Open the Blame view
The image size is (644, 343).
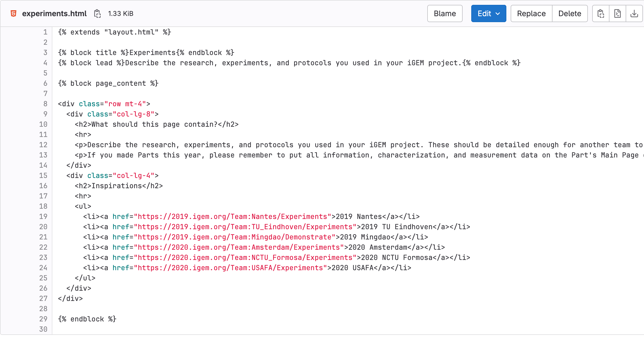tap(445, 13)
